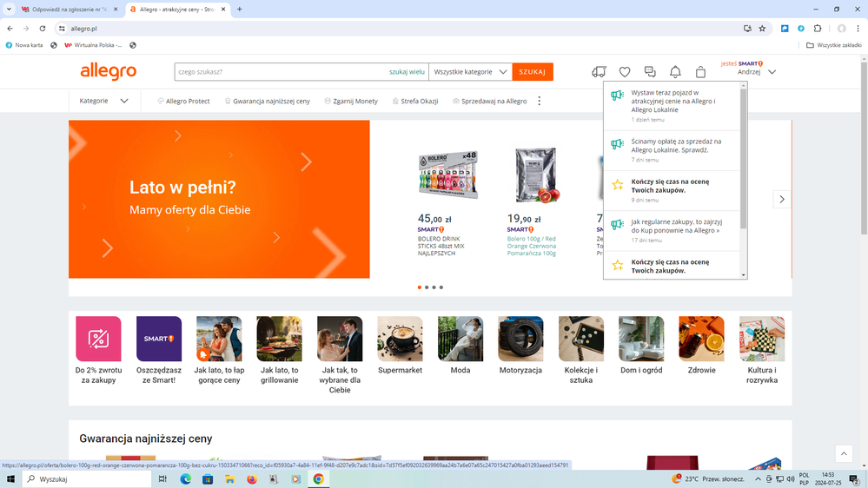Image resolution: width=868 pixels, height=488 pixels.
Task: Open Microsoft Edge from taskbar
Action: tap(185, 478)
